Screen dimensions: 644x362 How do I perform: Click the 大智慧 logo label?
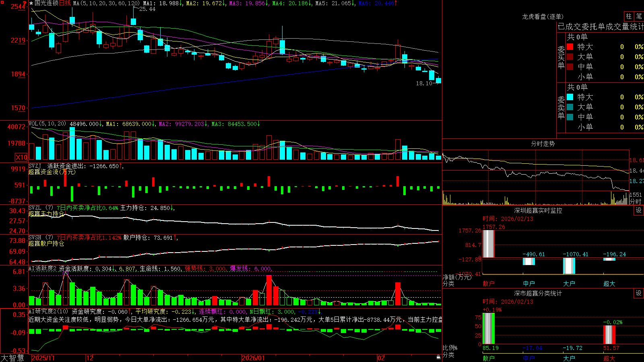(x=12, y=358)
